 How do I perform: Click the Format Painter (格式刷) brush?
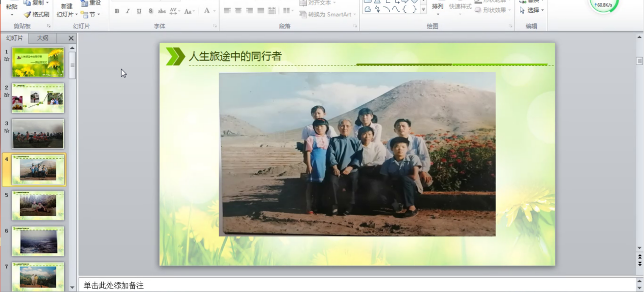click(37, 14)
